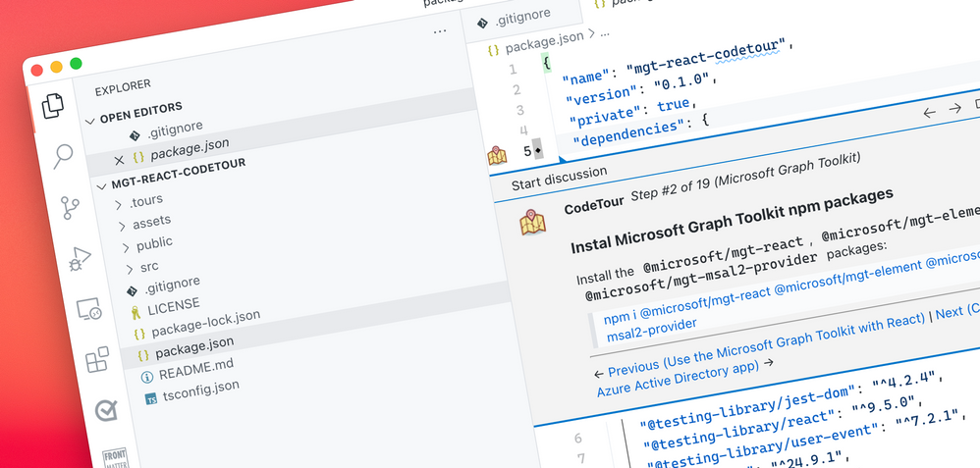Collapse the MGT-REACT-CODETOUR folder section
Screen dimensions: 980x468
click(x=102, y=186)
